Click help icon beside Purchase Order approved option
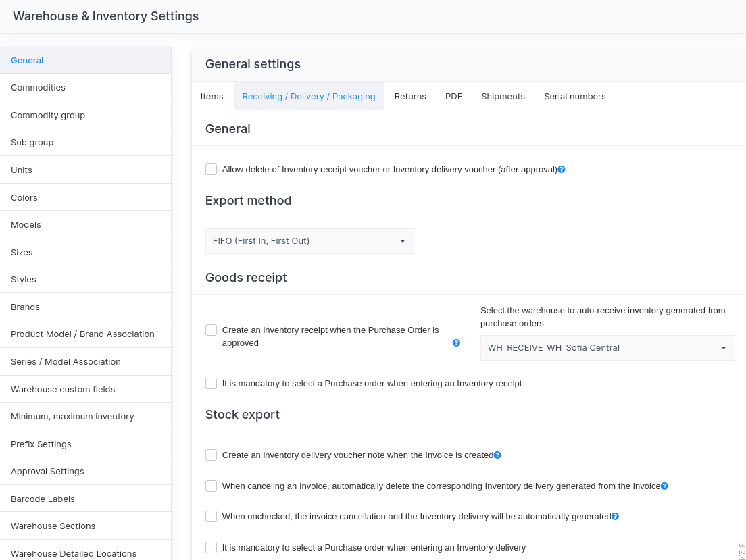746x560 pixels. pos(456,343)
